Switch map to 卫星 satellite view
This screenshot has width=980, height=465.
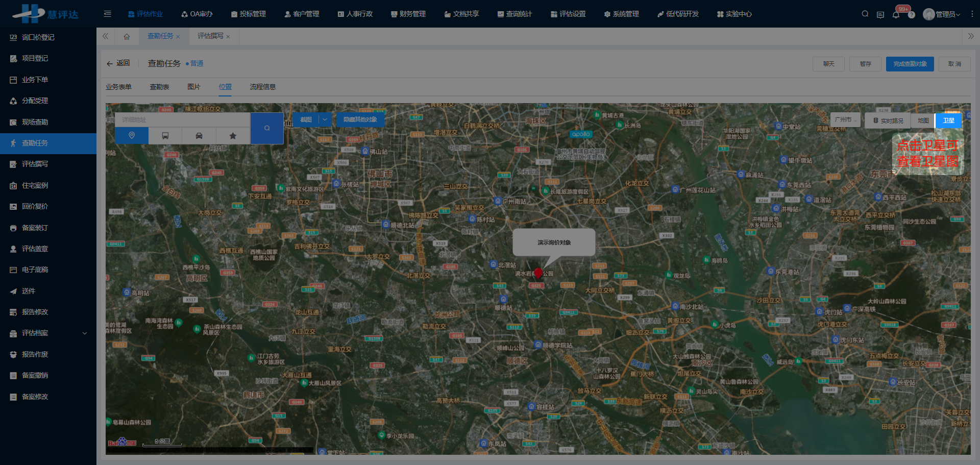pos(948,120)
